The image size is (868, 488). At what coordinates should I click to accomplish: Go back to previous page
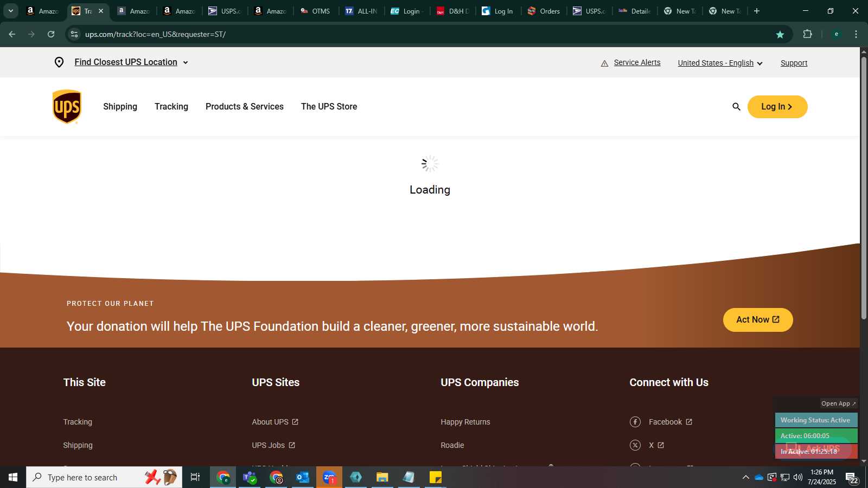pyautogui.click(x=12, y=34)
